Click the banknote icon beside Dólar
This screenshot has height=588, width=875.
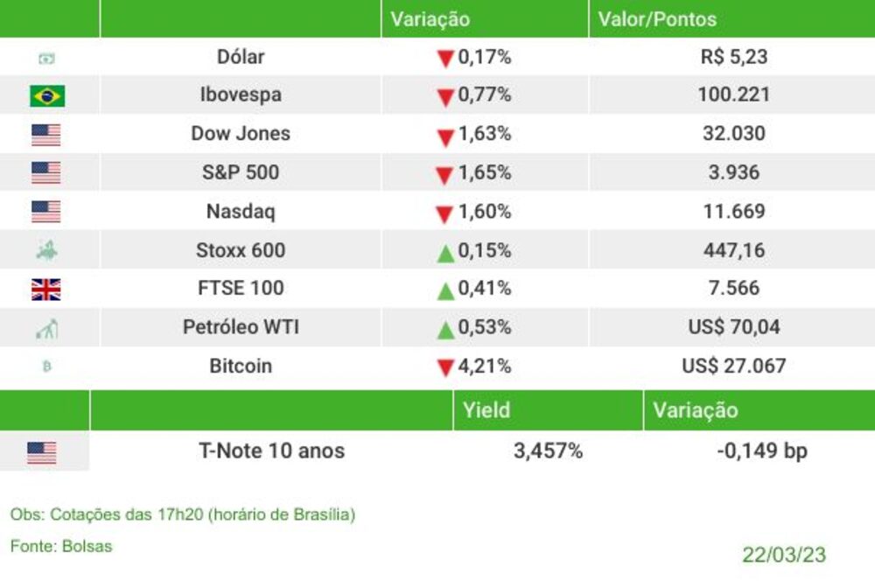click(47, 58)
